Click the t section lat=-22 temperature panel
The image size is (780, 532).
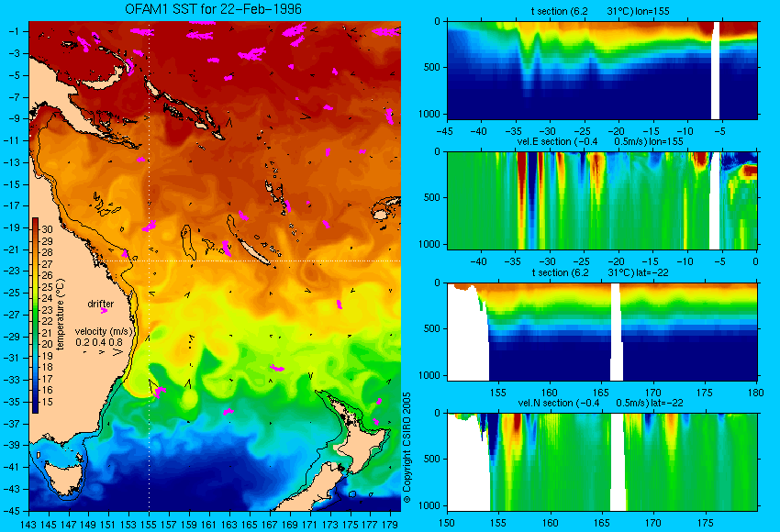(602, 332)
